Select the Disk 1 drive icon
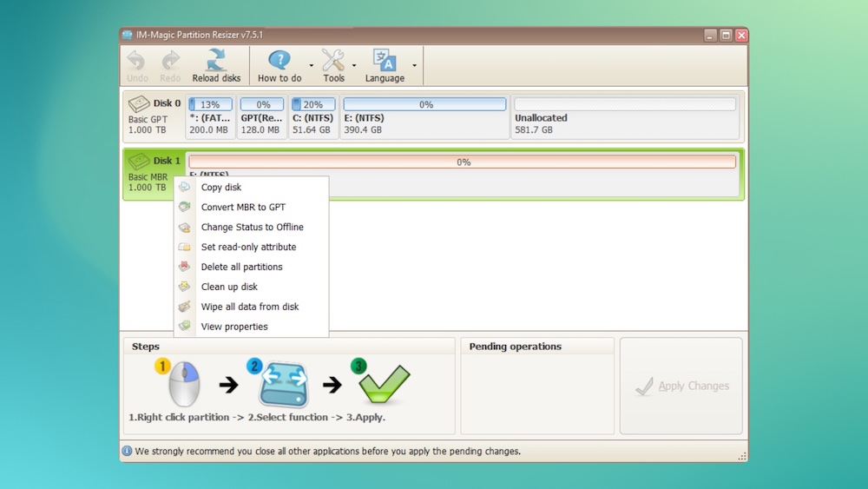The width and height of the screenshot is (868, 489). [x=139, y=161]
